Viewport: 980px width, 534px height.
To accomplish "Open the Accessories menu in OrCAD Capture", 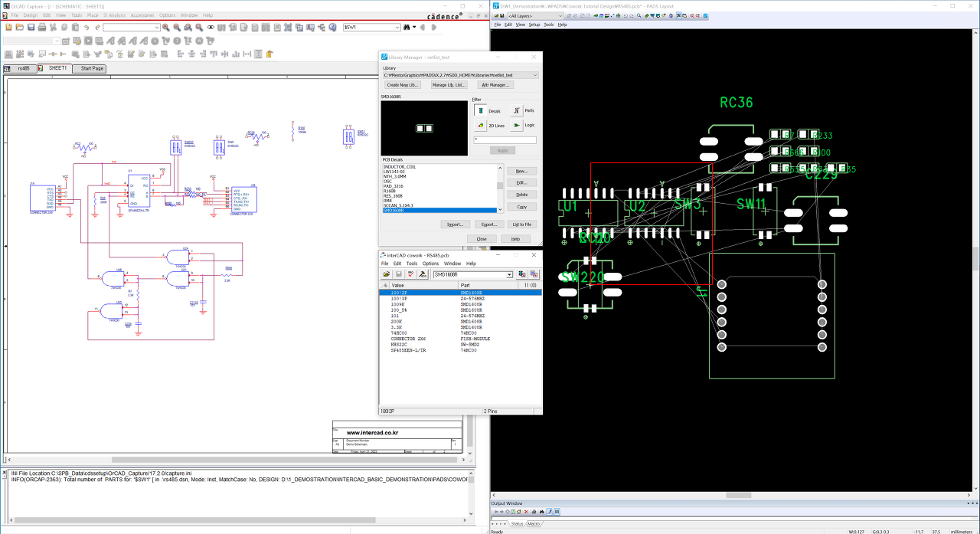I will pyautogui.click(x=142, y=15).
